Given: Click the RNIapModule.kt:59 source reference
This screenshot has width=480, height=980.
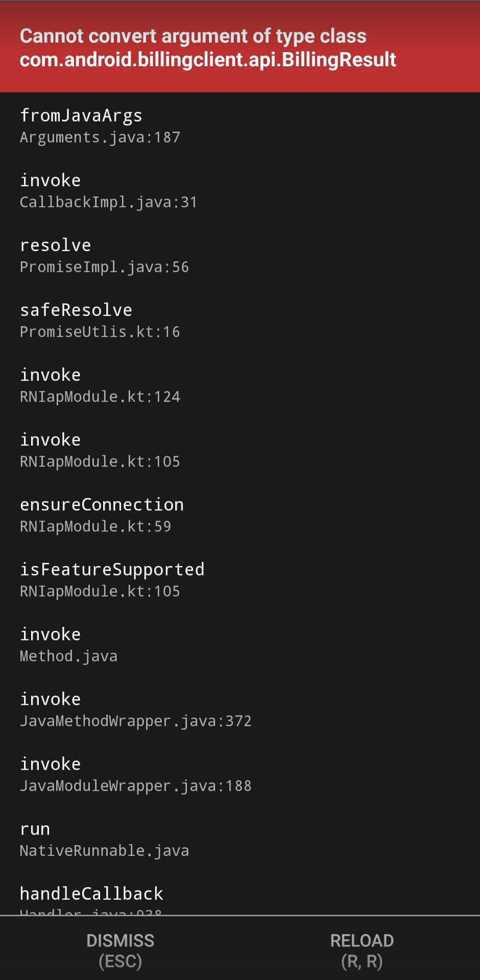Looking at the screenshot, I should (x=95, y=526).
